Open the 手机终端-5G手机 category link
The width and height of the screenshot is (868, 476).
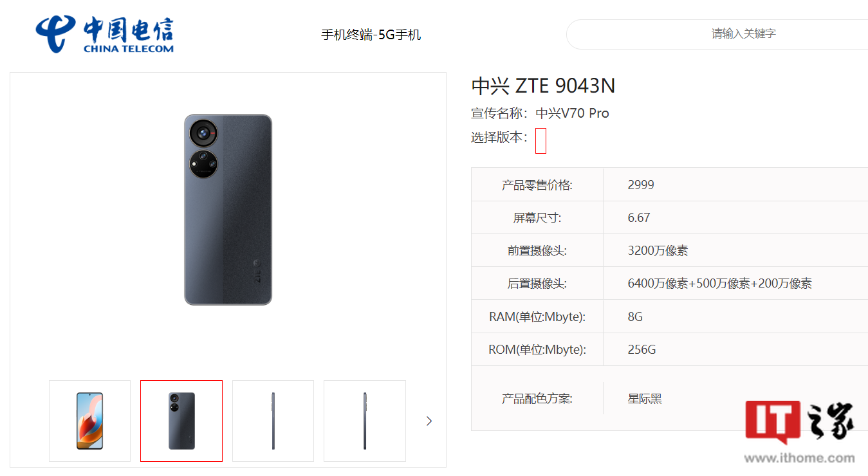click(x=371, y=35)
